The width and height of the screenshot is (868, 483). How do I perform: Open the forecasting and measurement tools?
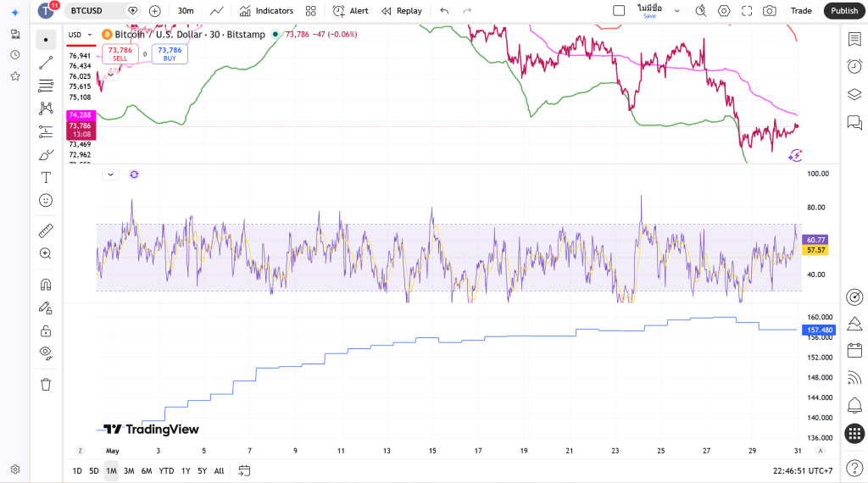pos(46,131)
